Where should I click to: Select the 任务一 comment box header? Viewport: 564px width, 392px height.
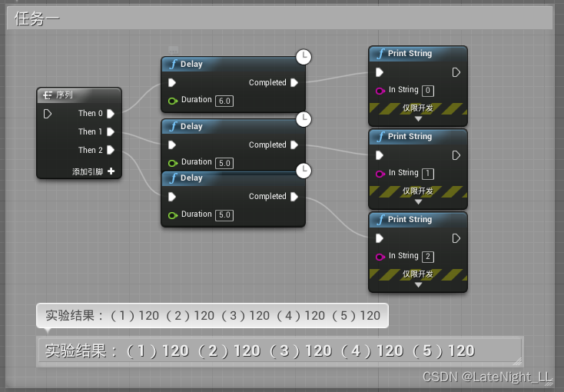pyautogui.click(x=280, y=18)
